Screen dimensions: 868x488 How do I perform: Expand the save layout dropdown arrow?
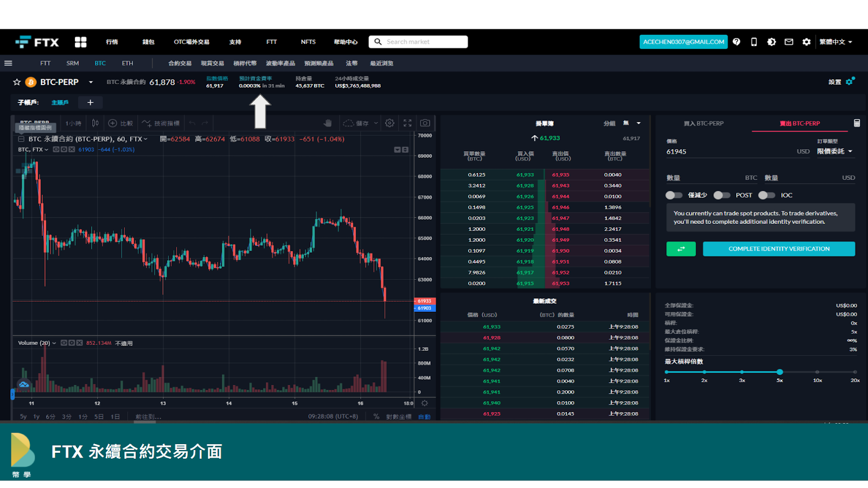[376, 123]
